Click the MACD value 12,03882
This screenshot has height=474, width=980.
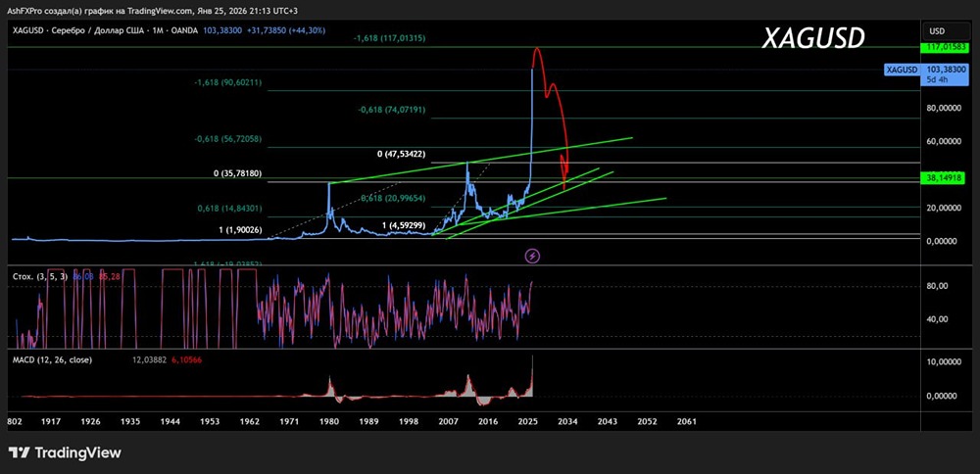pyautogui.click(x=149, y=360)
